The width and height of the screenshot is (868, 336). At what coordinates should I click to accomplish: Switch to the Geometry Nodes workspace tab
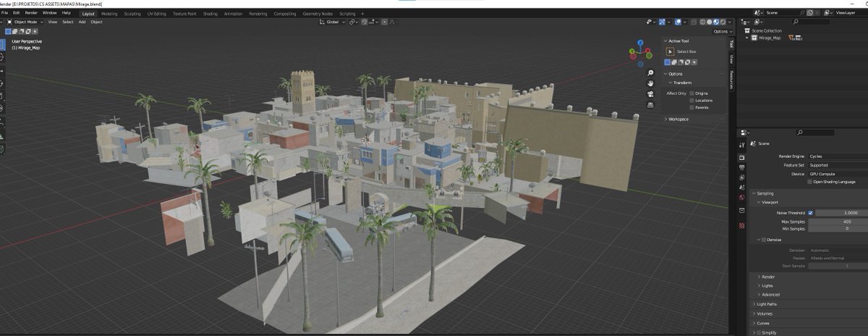pos(318,13)
